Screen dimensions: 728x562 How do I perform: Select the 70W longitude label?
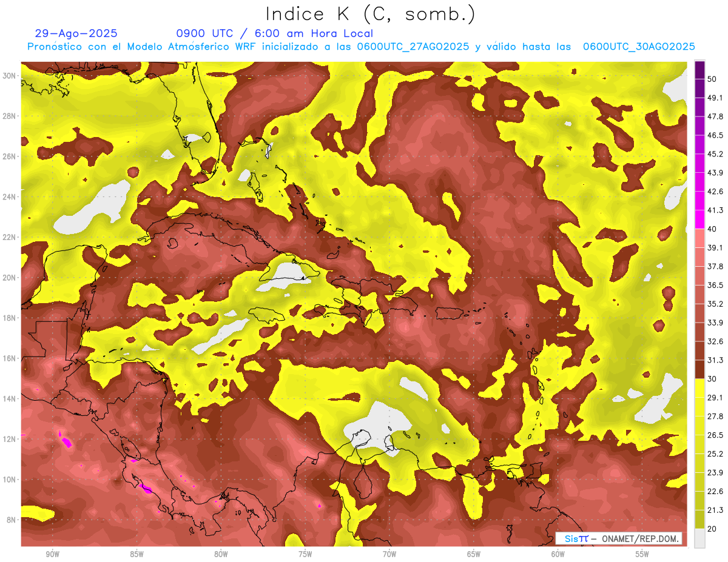389,554
